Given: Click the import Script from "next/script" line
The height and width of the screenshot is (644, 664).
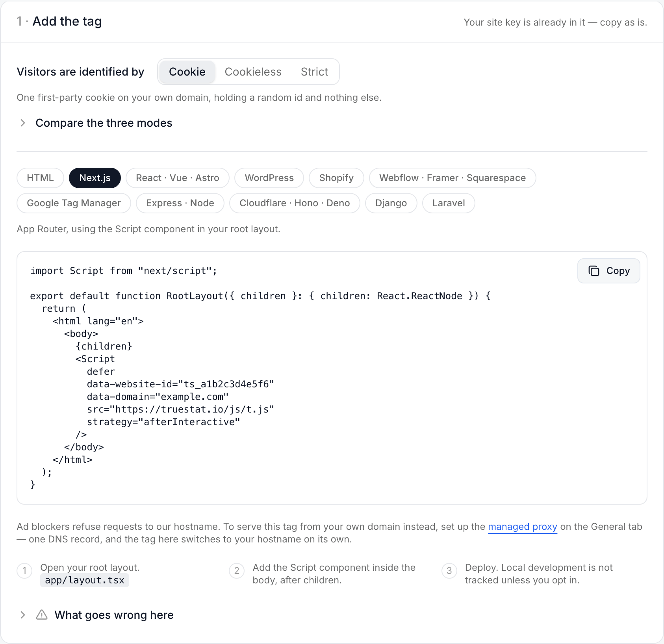Looking at the screenshot, I should 124,271.
